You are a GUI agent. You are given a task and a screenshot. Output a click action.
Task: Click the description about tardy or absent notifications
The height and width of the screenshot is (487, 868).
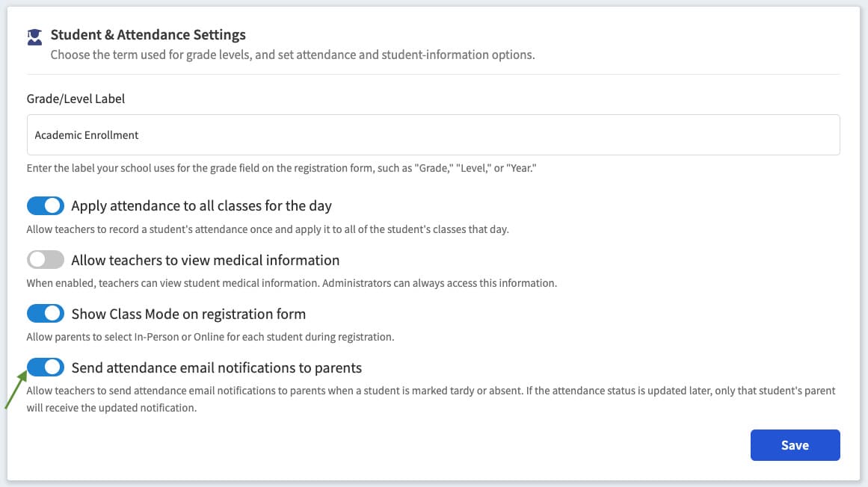(x=431, y=399)
